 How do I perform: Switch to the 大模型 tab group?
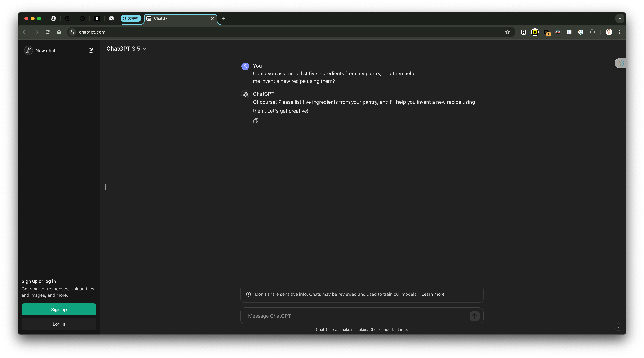(131, 18)
